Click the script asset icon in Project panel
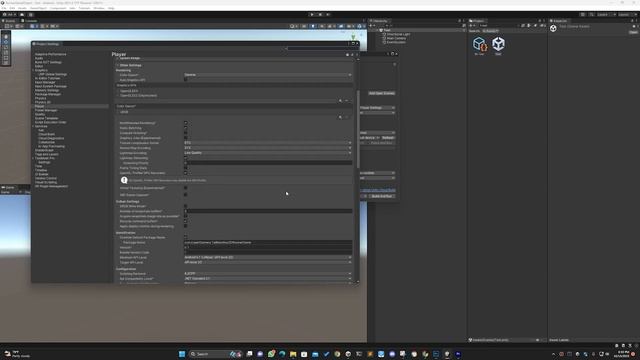The width and height of the screenshot is (640, 360). [x=480, y=44]
